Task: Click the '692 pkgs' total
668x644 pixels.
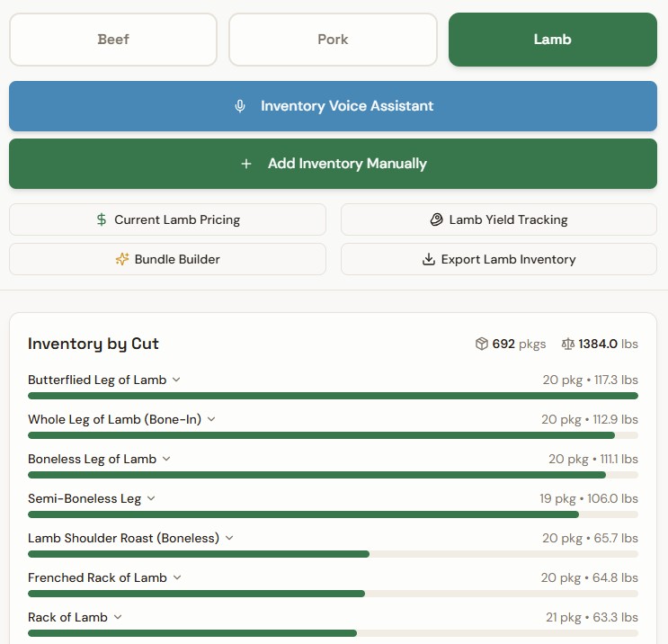Action: [519, 344]
